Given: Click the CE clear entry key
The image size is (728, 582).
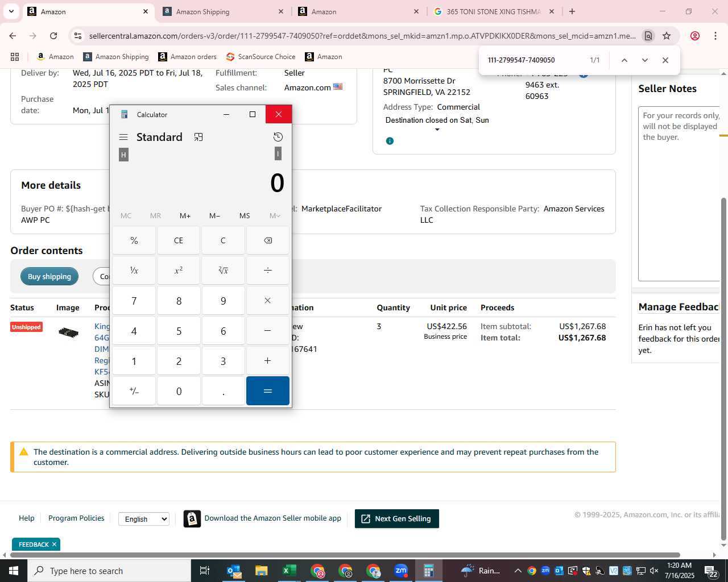Looking at the screenshot, I should (179, 240).
